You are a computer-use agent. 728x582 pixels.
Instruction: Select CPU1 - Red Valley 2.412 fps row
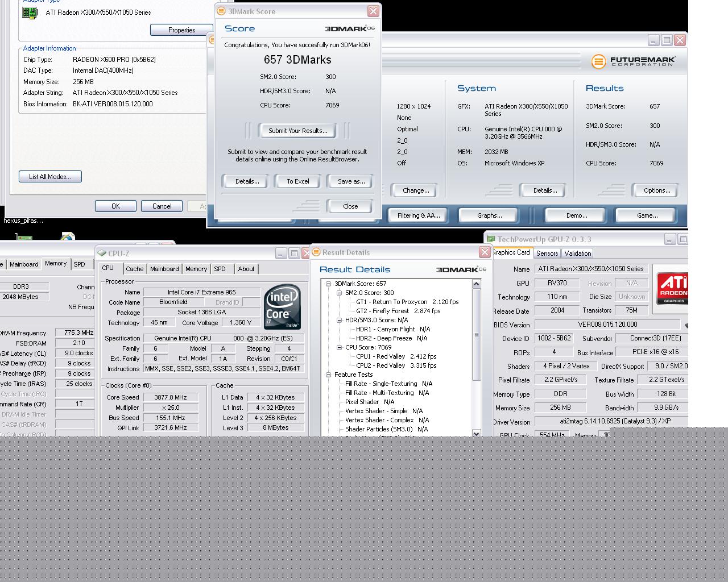(x=396, y=356)
